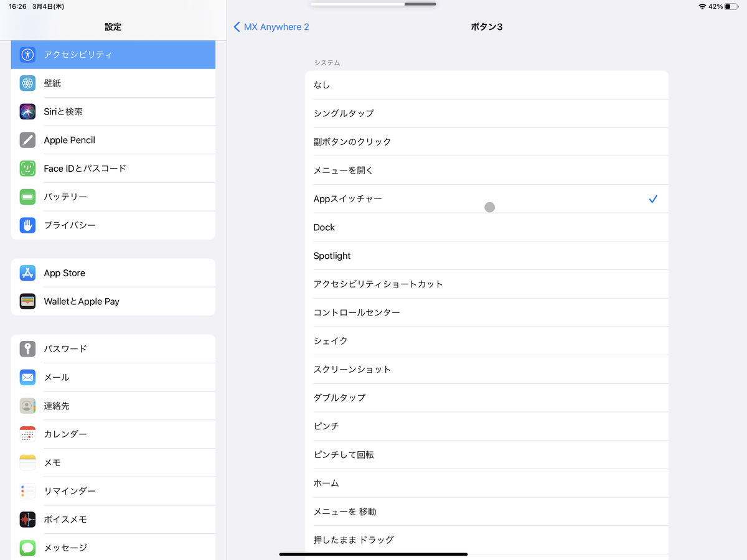Tap the Calendar icon
The image size is (747, 560).
[x=27, y=434]
